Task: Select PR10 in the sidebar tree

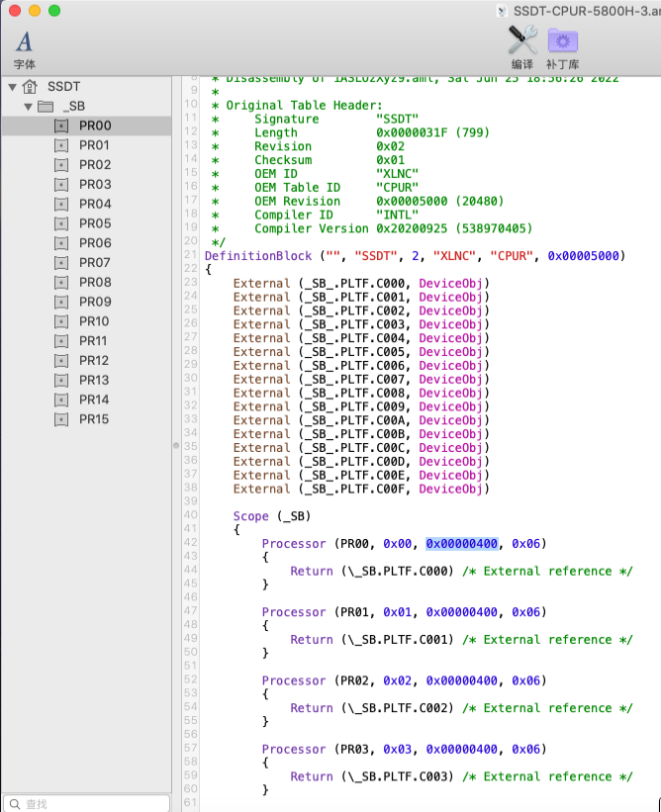Action: [x=95, y=321]
